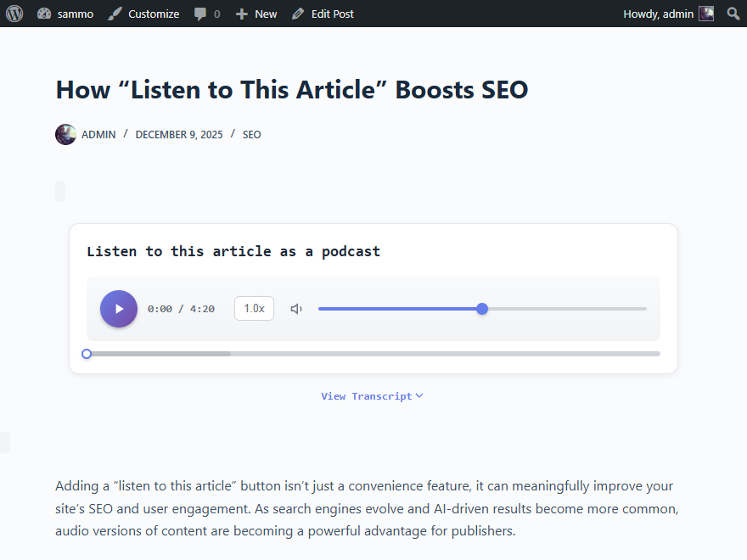Click the admin avatar in toolbar

[706, 14]
